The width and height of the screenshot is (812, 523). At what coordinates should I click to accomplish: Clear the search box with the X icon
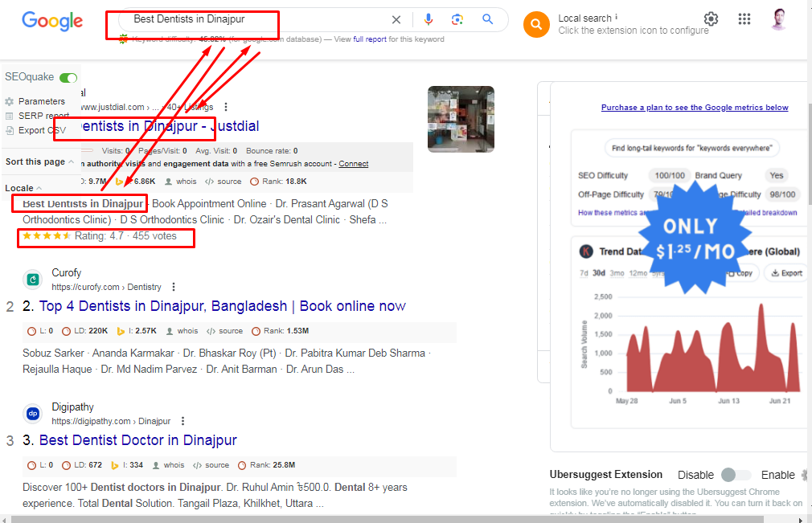[396, 19]
